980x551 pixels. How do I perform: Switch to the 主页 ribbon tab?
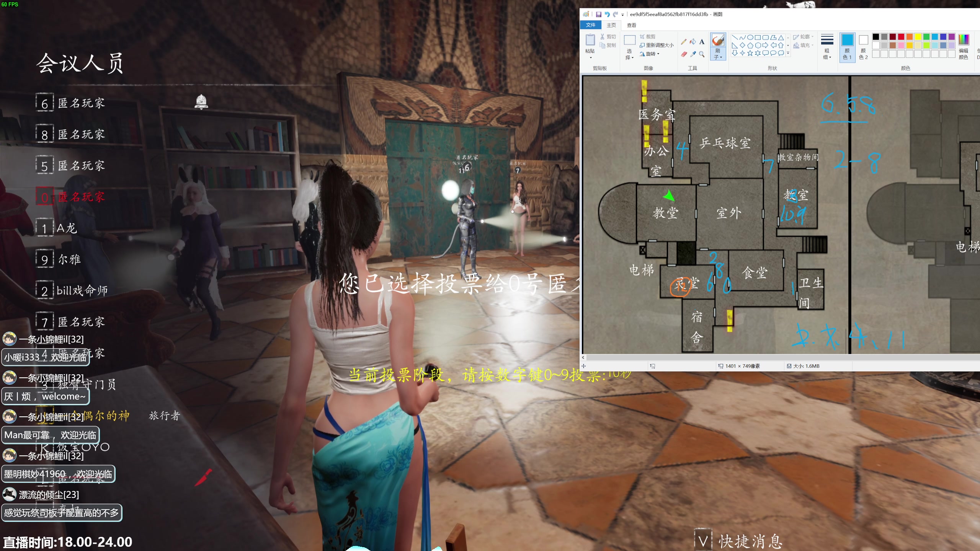(611, 25)
